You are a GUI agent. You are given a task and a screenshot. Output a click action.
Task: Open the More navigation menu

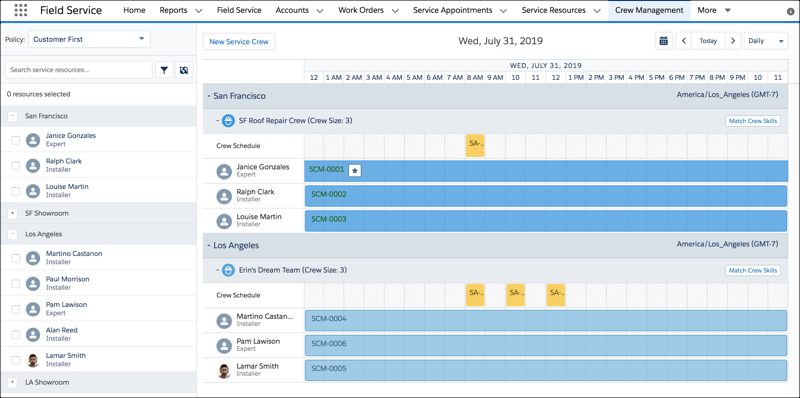pyautogui.click(x=713, y=10)
